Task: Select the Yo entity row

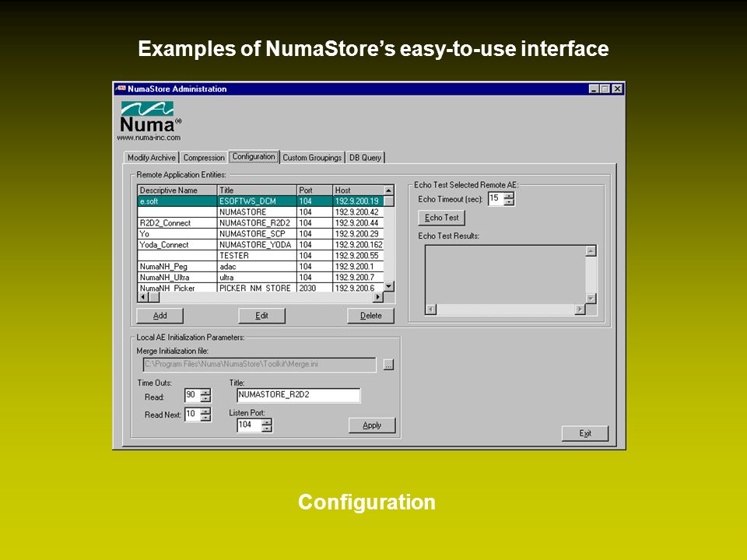Action: 261,234
